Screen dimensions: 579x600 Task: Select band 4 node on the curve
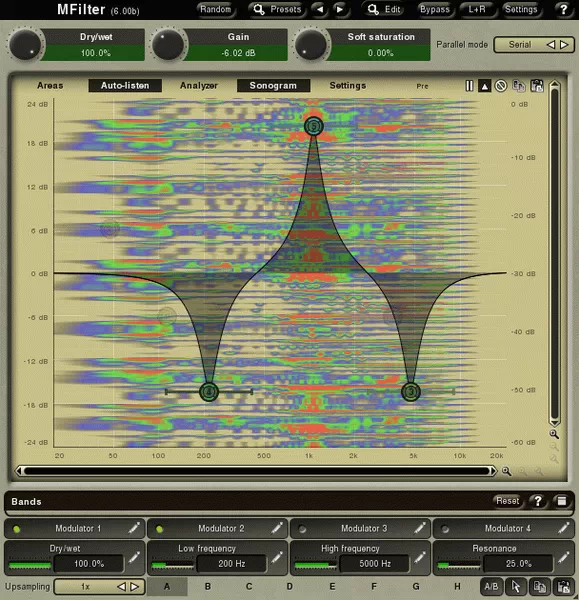coord(209,391)
